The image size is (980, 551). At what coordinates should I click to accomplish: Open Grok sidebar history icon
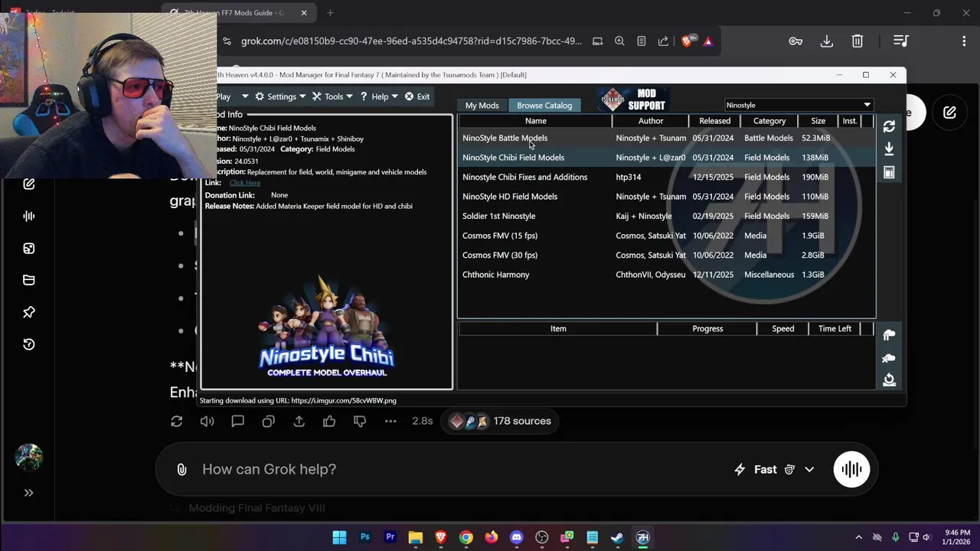29,344
